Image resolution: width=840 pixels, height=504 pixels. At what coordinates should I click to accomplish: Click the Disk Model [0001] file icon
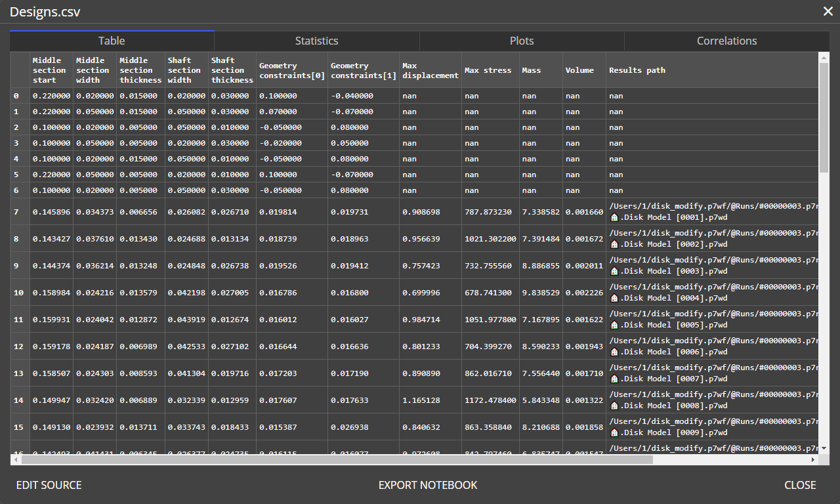614,217
